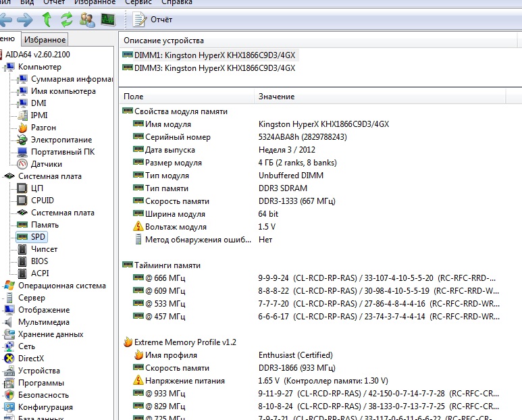The width and height of the screenshot is (522, 420).
Task: Open Электропитание power icon
Action: 23,140
